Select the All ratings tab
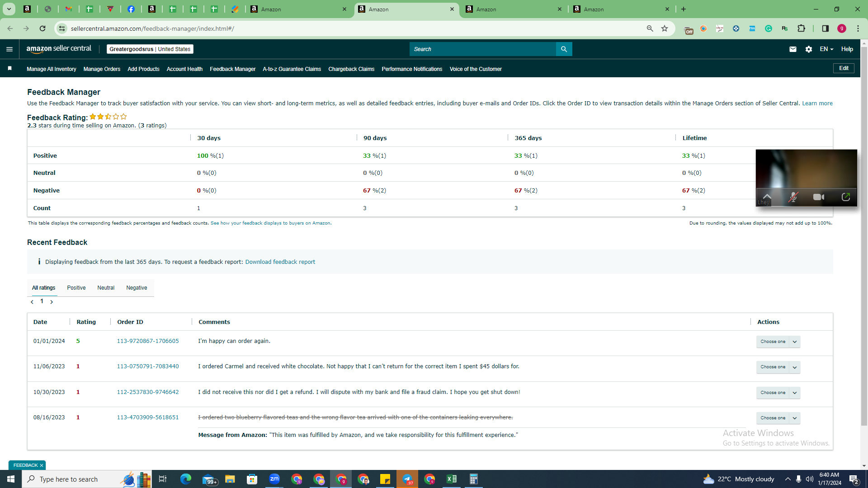 pos(44,288)
